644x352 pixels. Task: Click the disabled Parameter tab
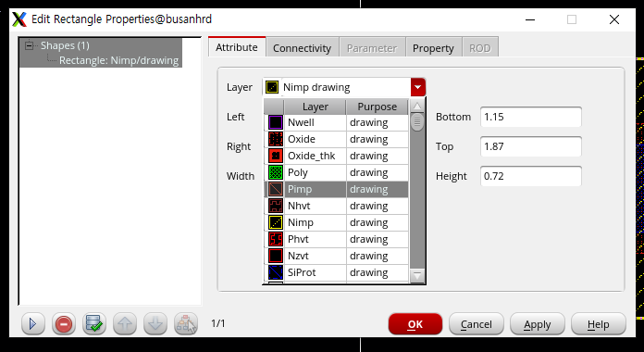point(372,48)
